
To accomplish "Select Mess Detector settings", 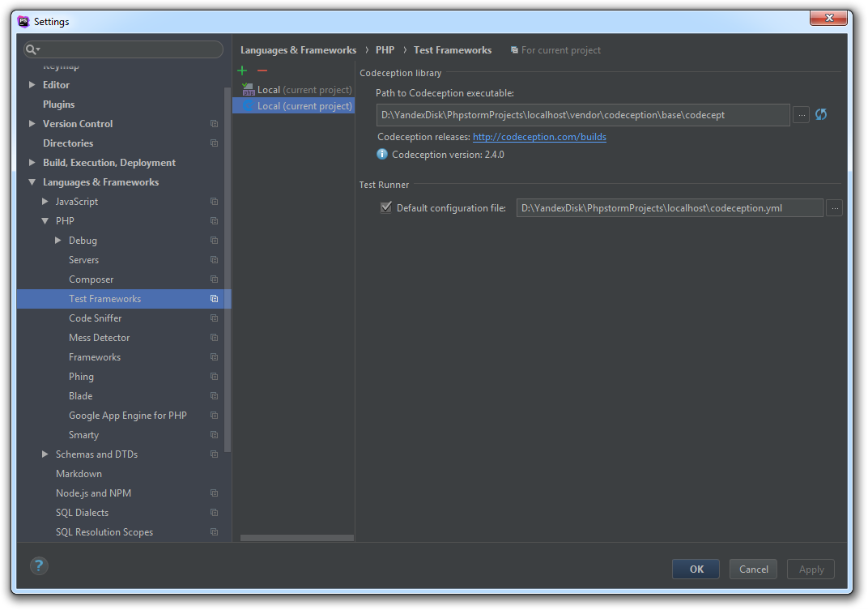I will 99,338.
